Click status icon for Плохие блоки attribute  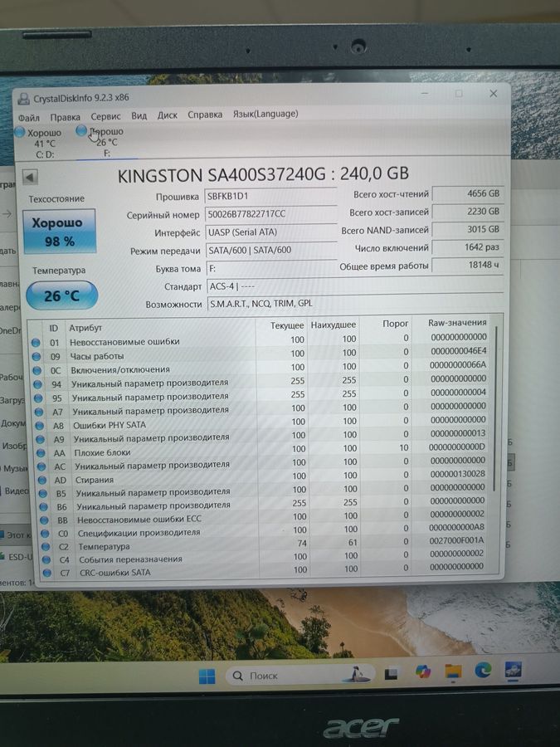(37, 452)
